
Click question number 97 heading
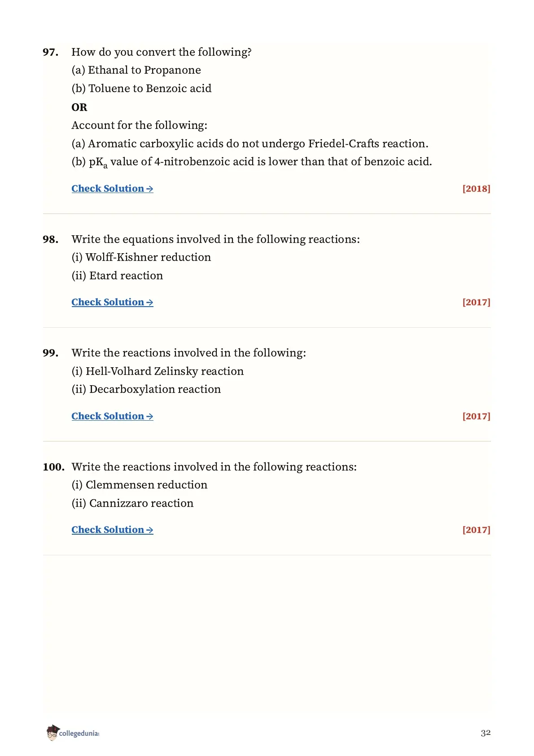(50, 52)
